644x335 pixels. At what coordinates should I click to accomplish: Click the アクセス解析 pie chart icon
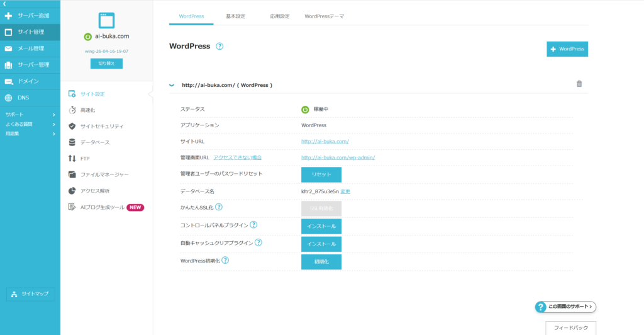[x=72, y=191]
